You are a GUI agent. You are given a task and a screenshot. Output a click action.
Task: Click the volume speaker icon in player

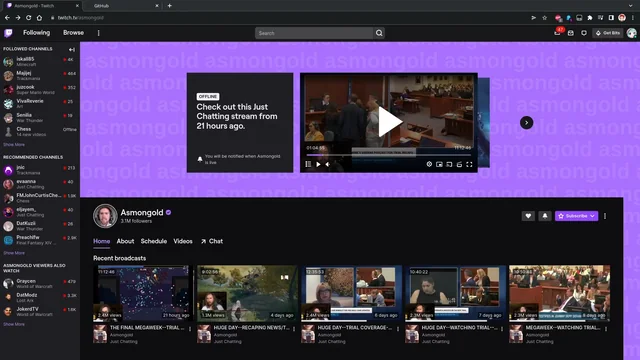point(328,164)
